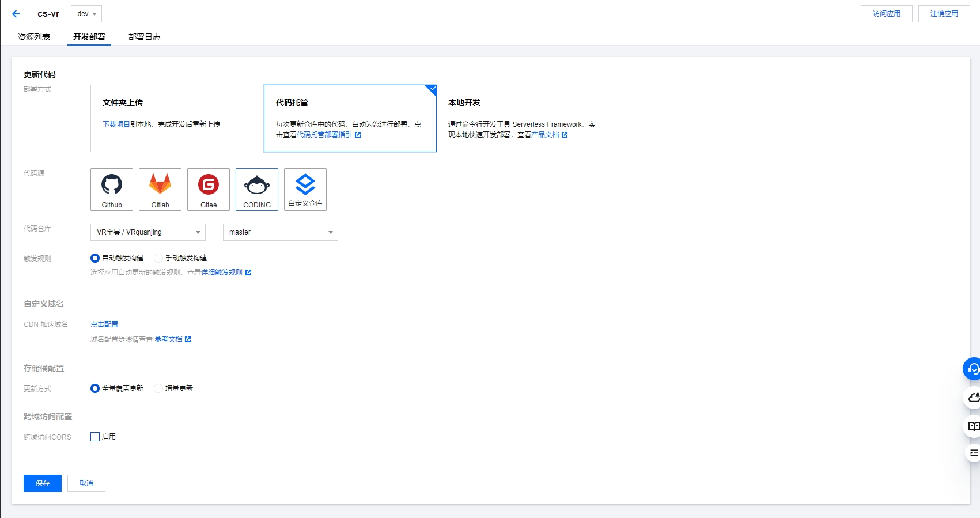Image resolution: width=980 pixels, height=518 pixels.
Task: Go to the 部署日志 tab
Action: 144,37
